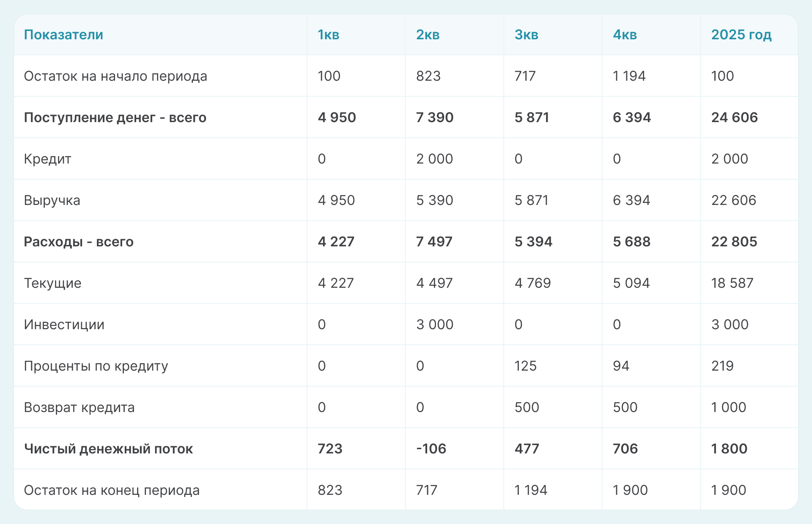The width and height of the screenshot is (812, 524).
Task: Click the 1кв column header
Action: click(329, 35)
